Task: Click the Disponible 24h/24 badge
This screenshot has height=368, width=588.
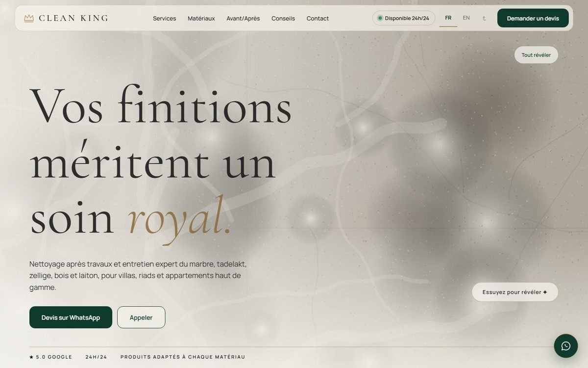Action: [404, 18]
